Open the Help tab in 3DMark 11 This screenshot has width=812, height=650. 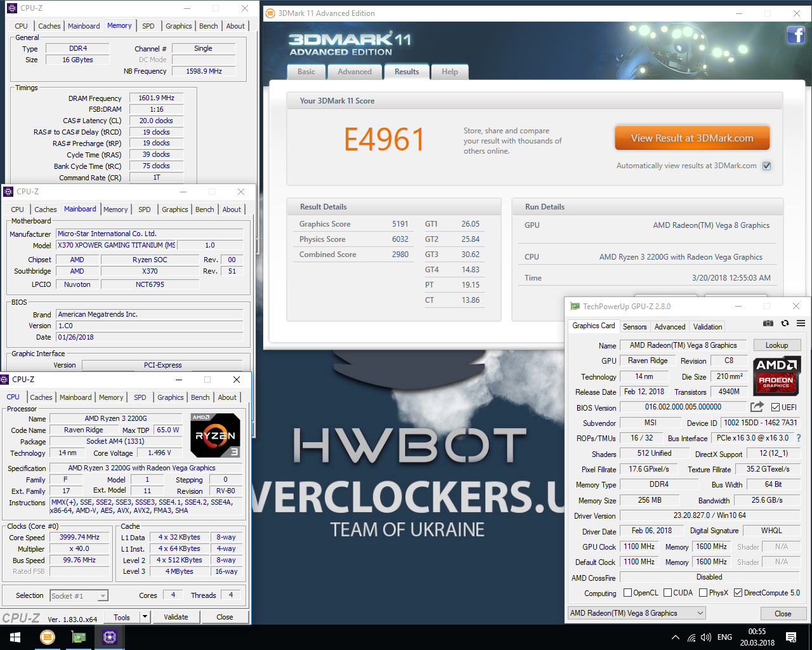click(450, 72)
